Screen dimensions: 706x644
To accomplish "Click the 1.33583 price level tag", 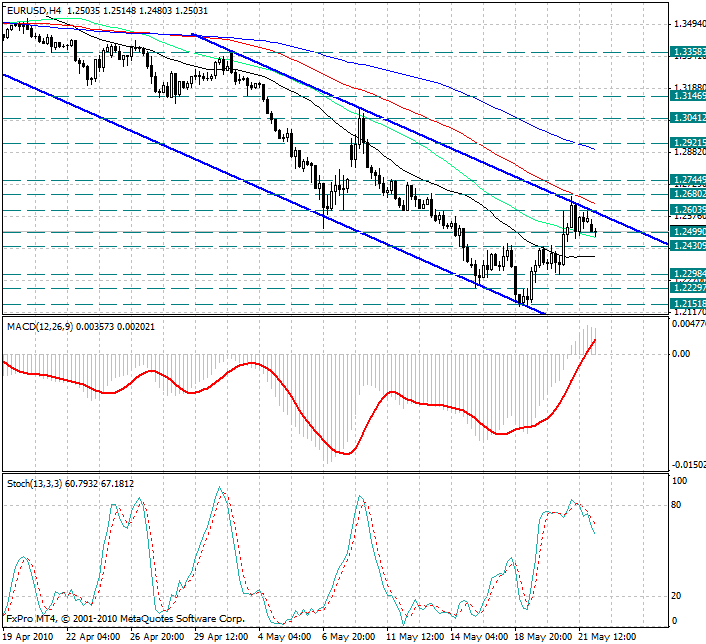I will (x=688, y=52).
